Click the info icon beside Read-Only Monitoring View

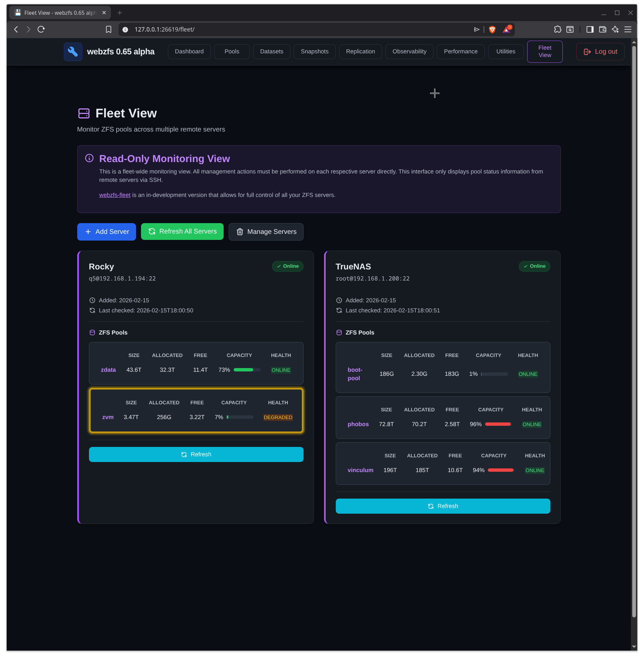coord(89,158)
